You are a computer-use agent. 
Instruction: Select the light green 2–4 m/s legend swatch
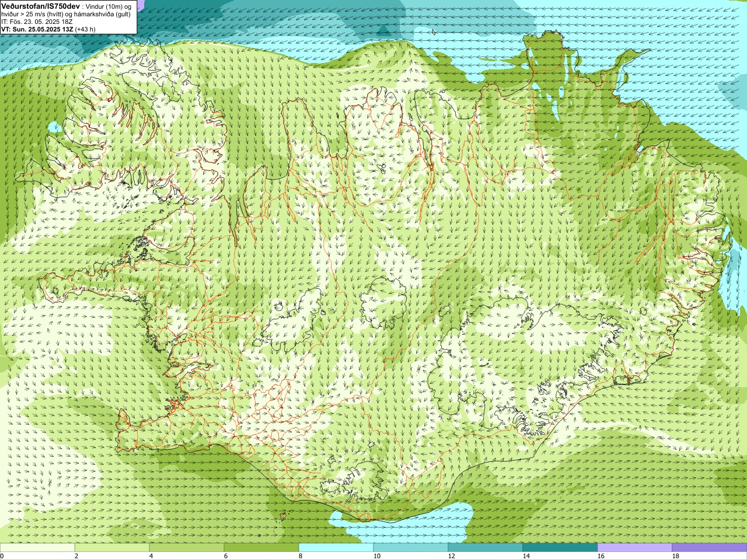(x=112, y=548)
